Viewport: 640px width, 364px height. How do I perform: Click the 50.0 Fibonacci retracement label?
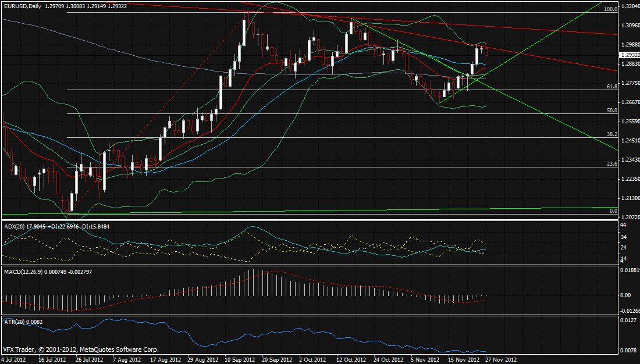pyautogui.click(x=611, y=110)
